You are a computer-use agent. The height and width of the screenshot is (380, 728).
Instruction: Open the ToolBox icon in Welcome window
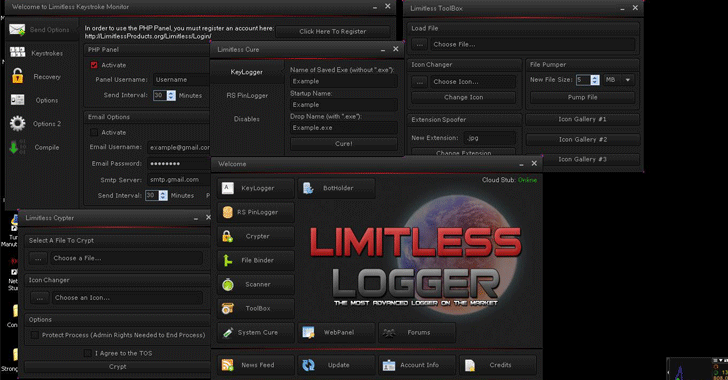[228, 308]
